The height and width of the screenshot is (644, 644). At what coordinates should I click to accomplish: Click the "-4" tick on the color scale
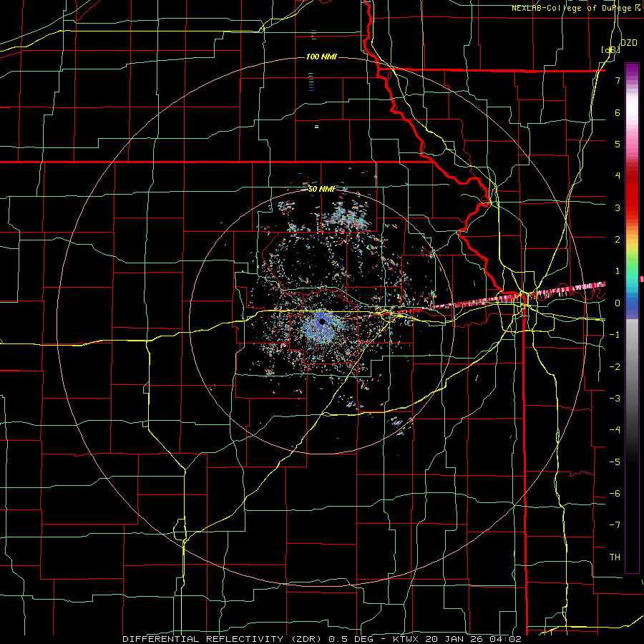[x=615, y=430]
